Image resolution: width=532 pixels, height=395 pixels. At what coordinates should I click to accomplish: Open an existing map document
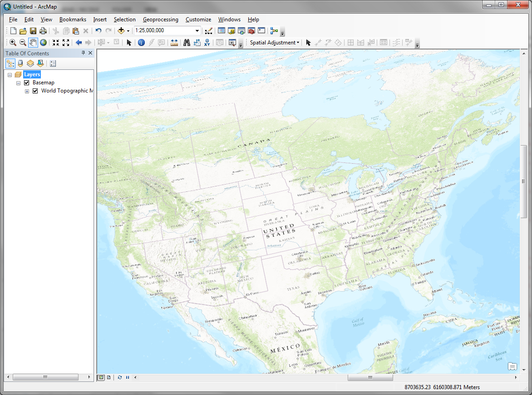pos(23,31)
